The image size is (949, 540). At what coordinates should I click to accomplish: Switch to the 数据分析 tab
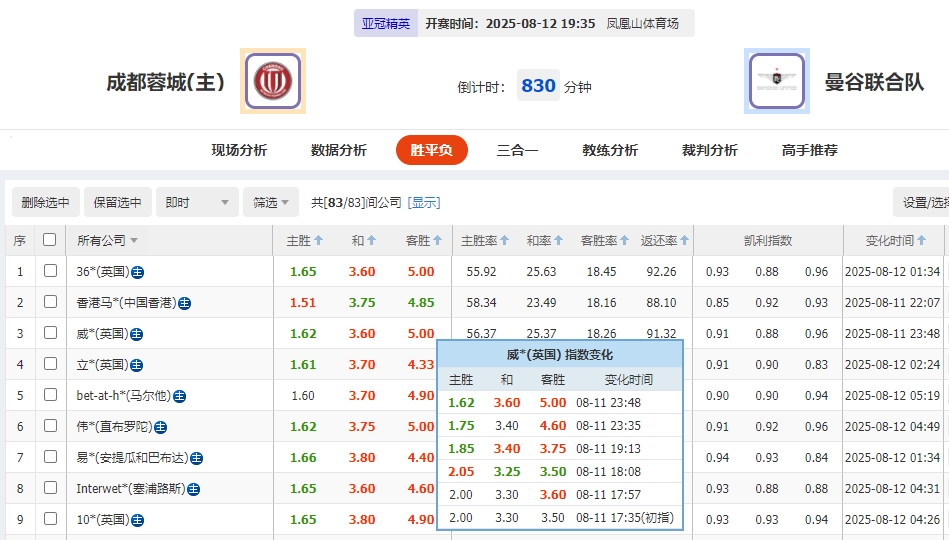(339, 150)
